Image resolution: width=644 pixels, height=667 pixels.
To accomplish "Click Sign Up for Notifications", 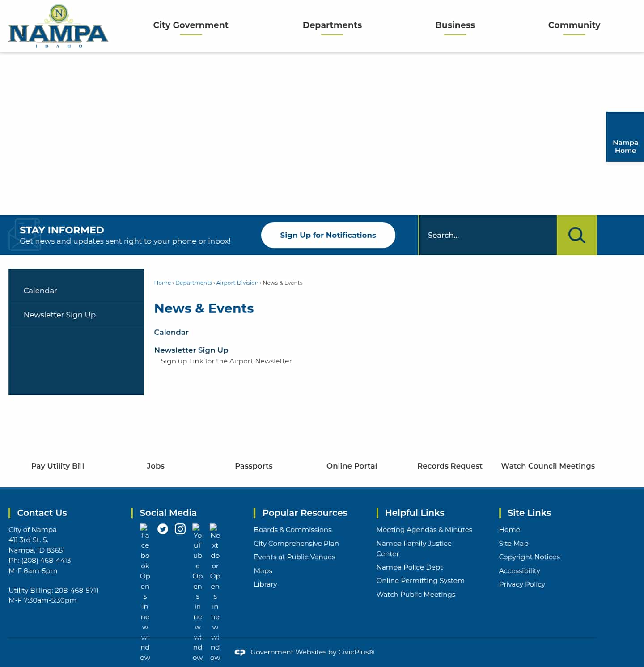I will point(328,235).
